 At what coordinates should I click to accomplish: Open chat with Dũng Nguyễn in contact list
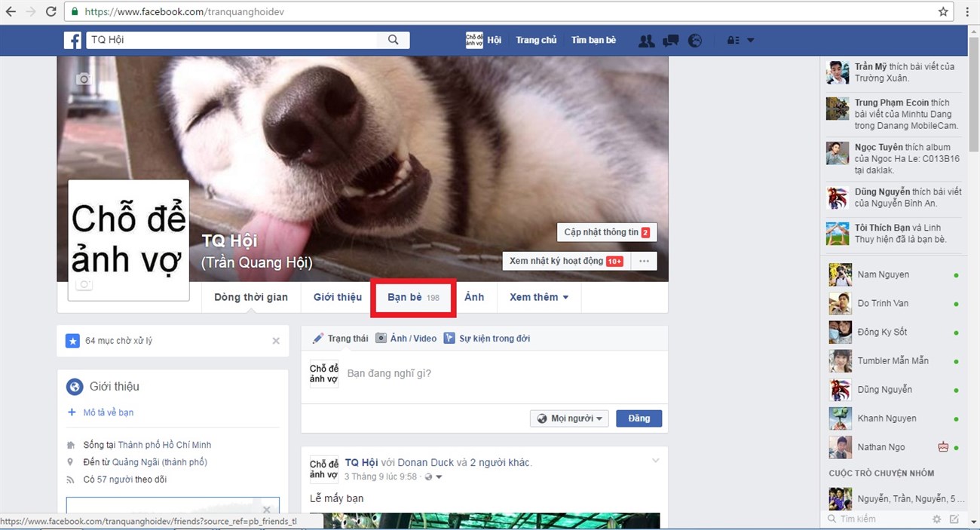pos(893,390)
